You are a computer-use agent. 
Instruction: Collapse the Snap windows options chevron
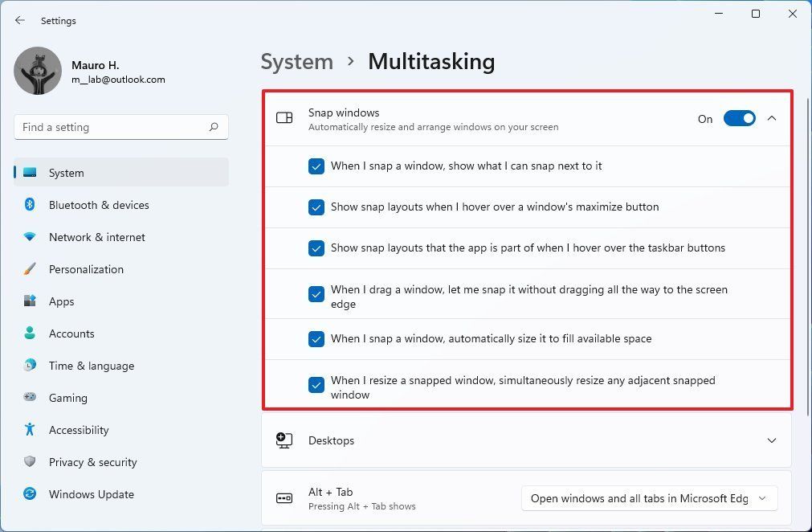tap(771, 118)
